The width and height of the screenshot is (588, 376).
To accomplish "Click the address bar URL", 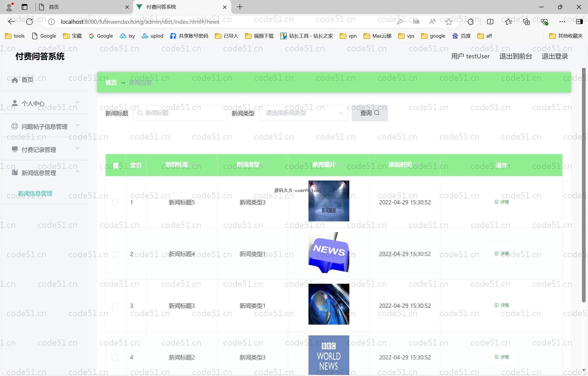I will point(140,22).
